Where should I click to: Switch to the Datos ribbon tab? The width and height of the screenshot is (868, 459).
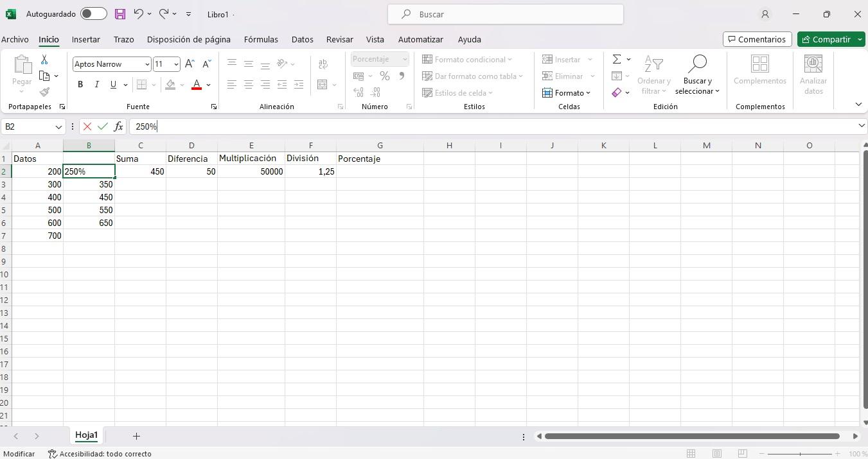[x=302, y=39]
